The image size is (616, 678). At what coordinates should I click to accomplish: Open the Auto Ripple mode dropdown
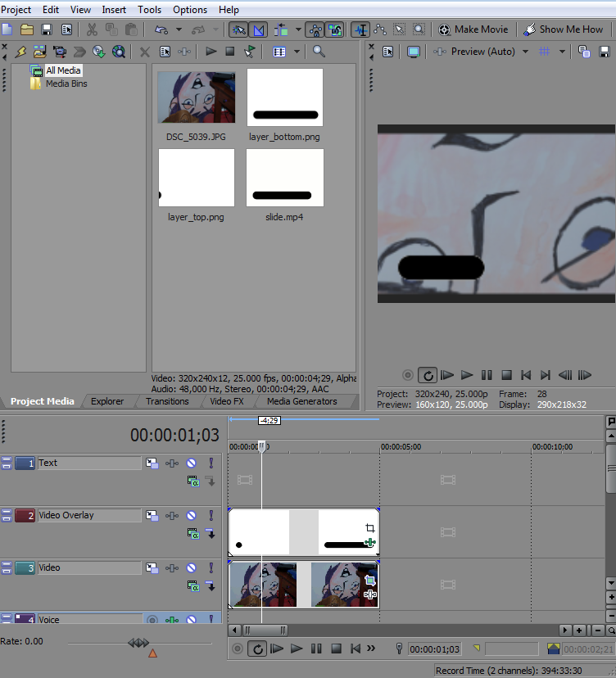298,29
